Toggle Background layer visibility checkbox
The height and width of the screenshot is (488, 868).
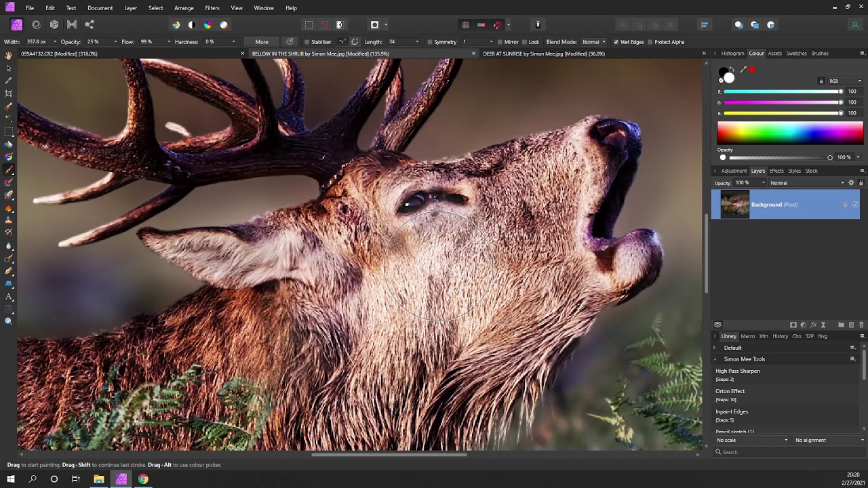855,205
